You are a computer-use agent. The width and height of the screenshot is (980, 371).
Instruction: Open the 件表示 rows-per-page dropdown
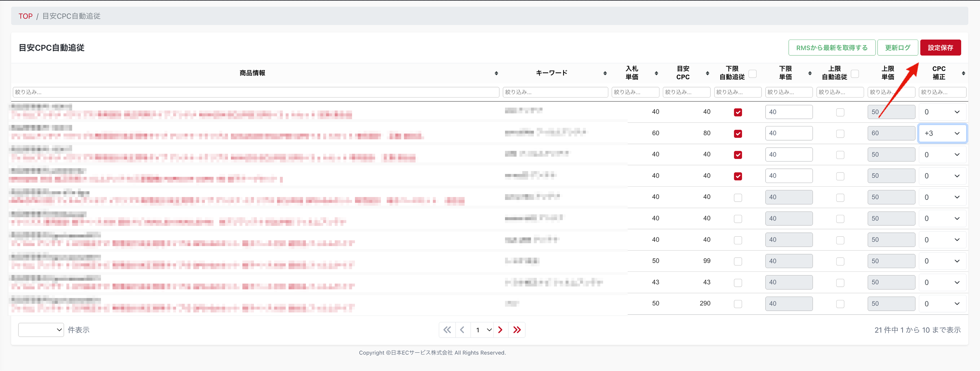(x=41, y=330)
